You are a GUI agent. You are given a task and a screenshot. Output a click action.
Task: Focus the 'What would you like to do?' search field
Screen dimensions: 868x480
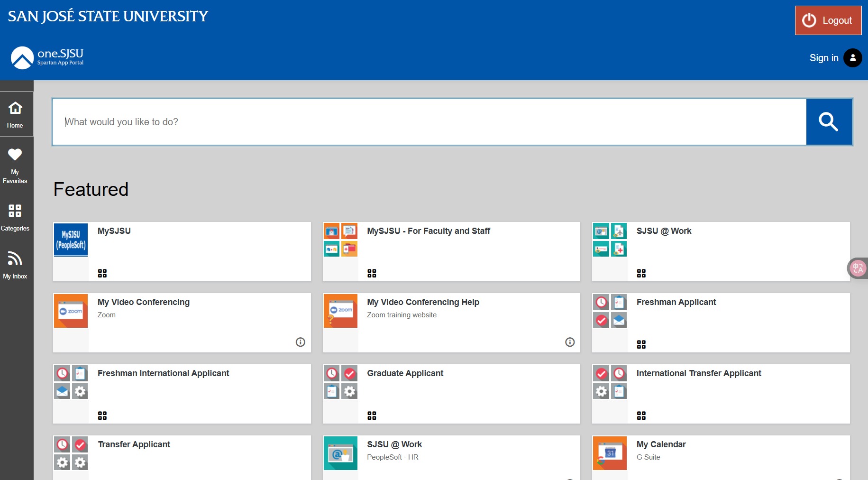pos(429,122)
